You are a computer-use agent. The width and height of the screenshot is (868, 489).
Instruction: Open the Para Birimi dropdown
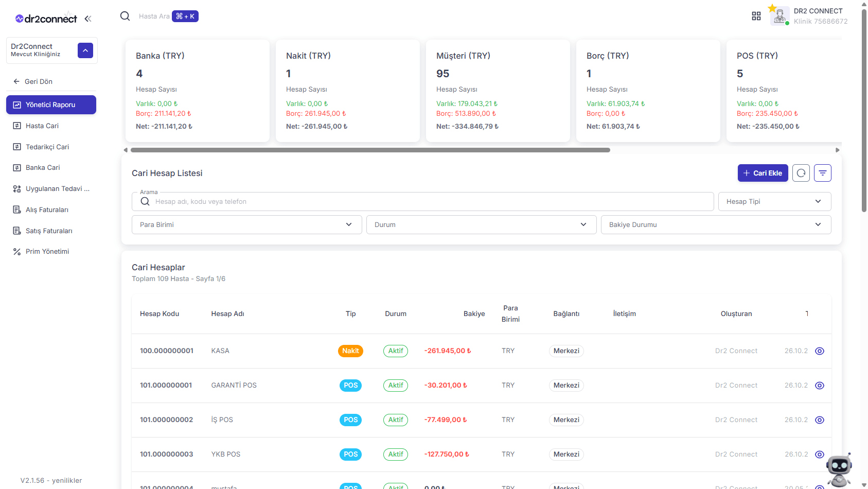tap(247, 224)
